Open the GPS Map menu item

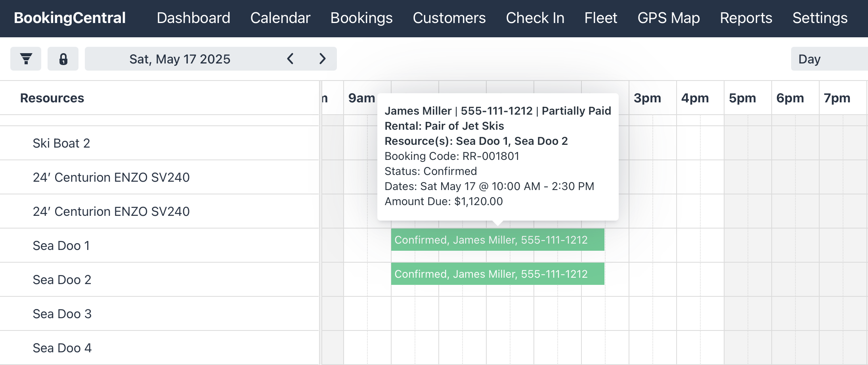(x=669, y=18)
